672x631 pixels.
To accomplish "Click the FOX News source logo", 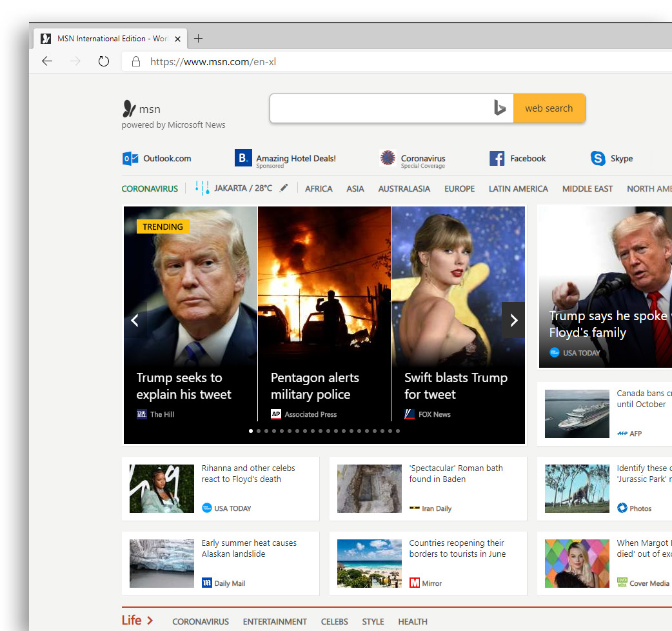I will (x=410, y=414).
